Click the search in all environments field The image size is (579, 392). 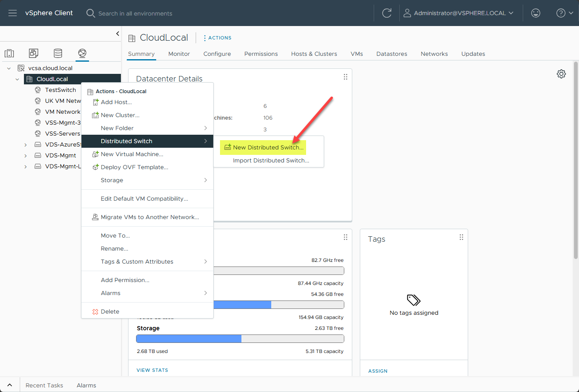point(135,13)
